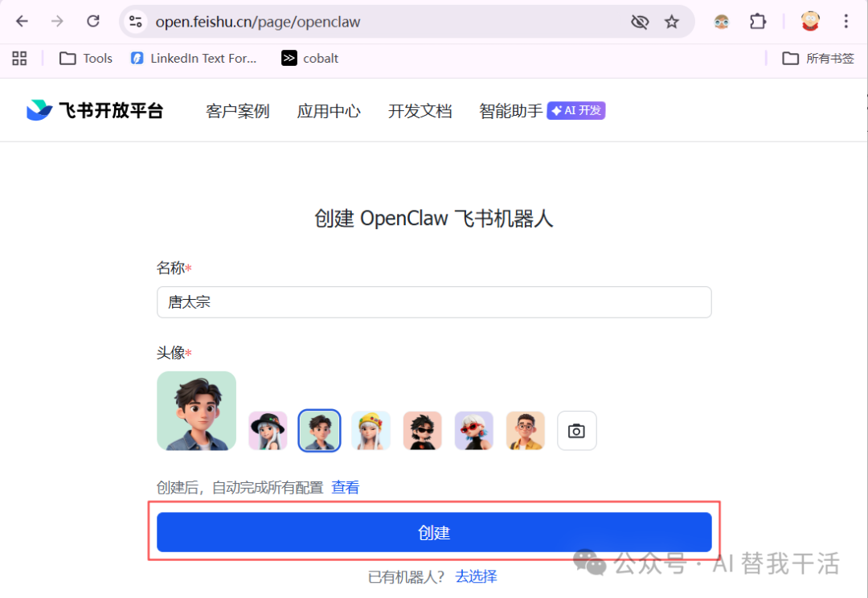868x598 pixels.
Task: Open the Chrome profile avatar
Action: coord(810,22)
